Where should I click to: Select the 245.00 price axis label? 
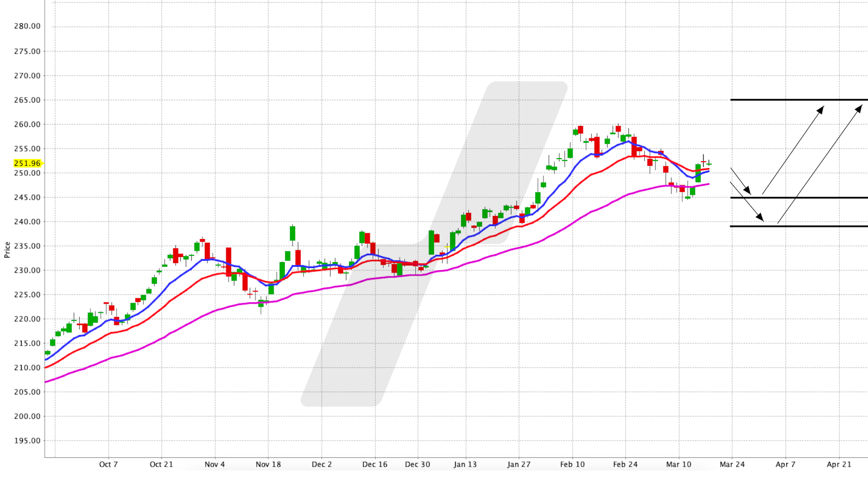click(x=27, y=197)
